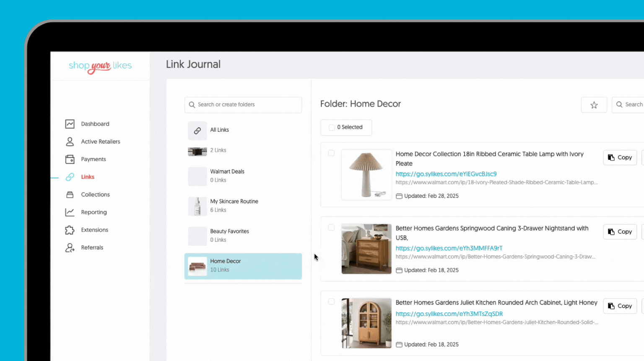Viewport: 644px width, 361px height.
Task: Click the Beauty Favorites blank folder thumbnail
Action: (x=197, y=236)
